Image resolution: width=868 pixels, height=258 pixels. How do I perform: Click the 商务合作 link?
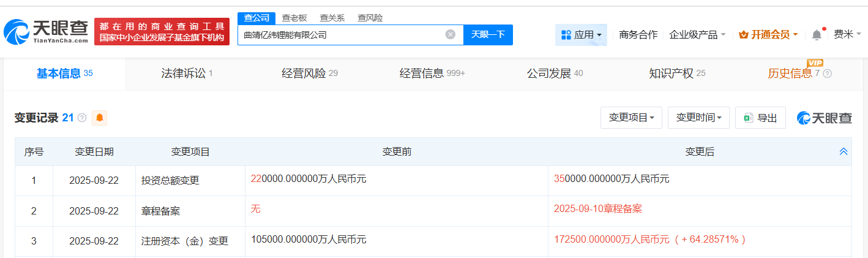[x=638, y=35]
